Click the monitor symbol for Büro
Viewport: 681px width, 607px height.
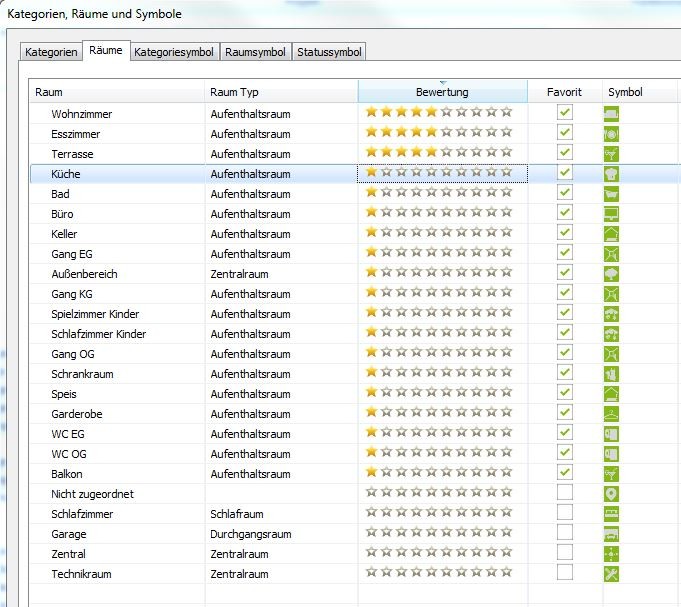[611, 214]
